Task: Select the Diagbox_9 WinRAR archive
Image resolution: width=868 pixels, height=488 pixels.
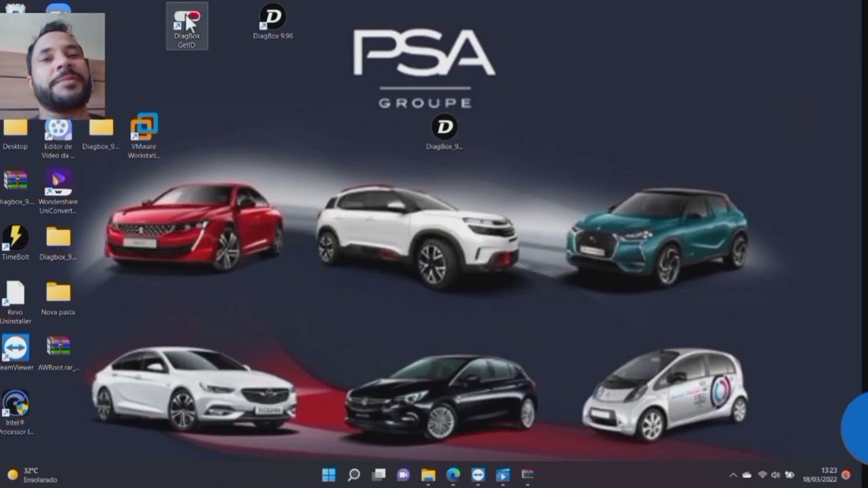Action: [16, 188]
